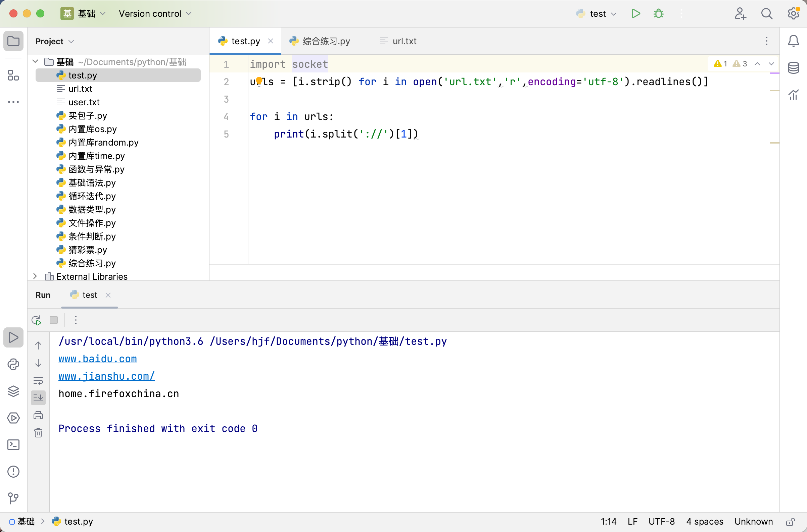Screen dimensions: 807x532
Task: Expand External Libraries node
Action: [x=35, y=276]
